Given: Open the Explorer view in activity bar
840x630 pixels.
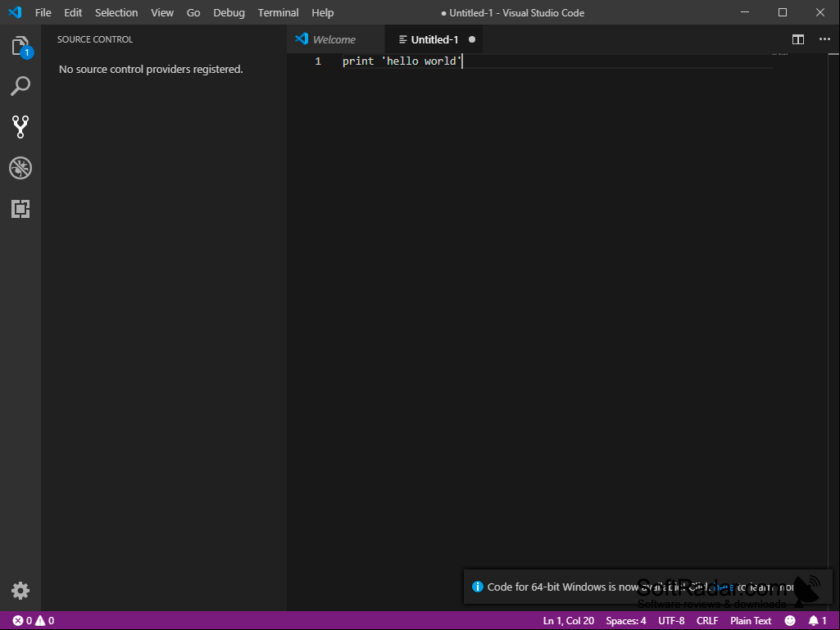Looking at the screenshot, I should [20, 46].
